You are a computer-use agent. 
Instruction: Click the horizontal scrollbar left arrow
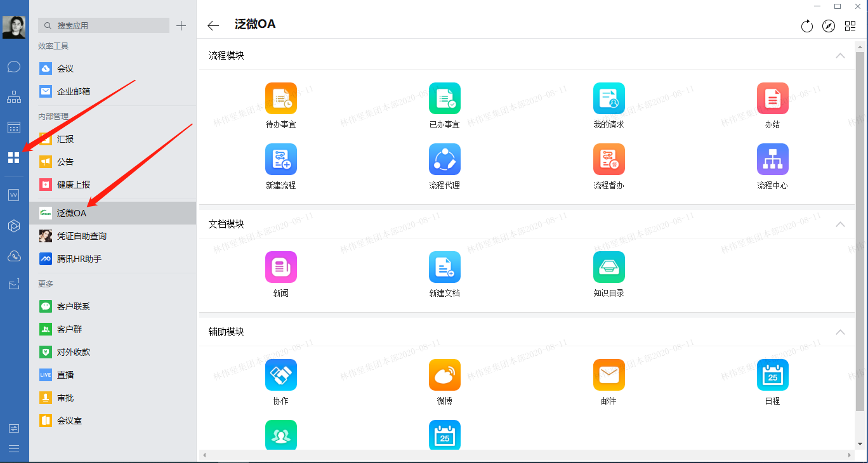pos(204,455)
